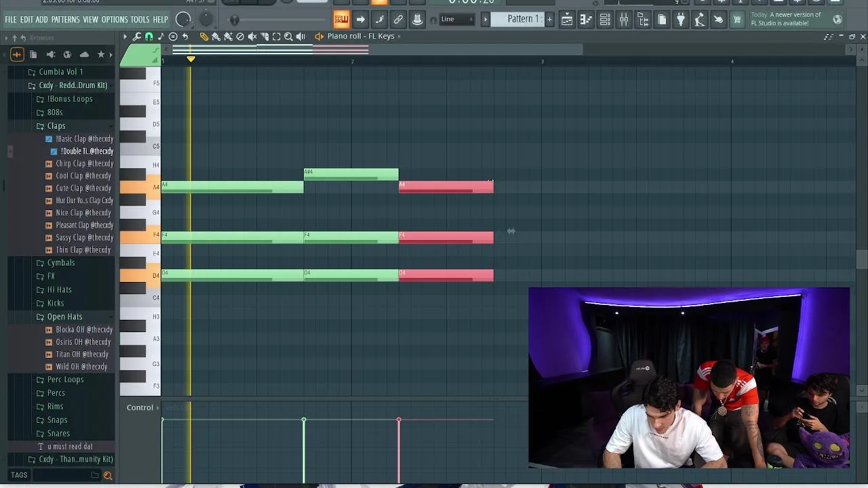
Task: Open the FILE menu
Action: coord(11,20)
